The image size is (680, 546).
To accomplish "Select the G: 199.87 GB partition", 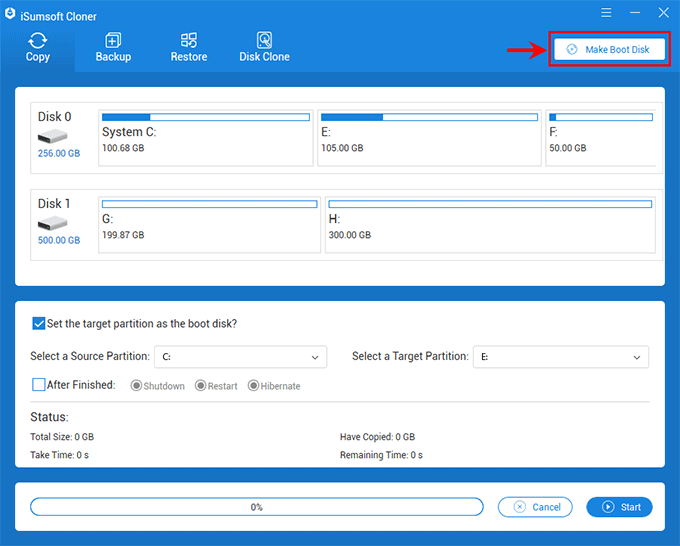I will pos(209,225).
